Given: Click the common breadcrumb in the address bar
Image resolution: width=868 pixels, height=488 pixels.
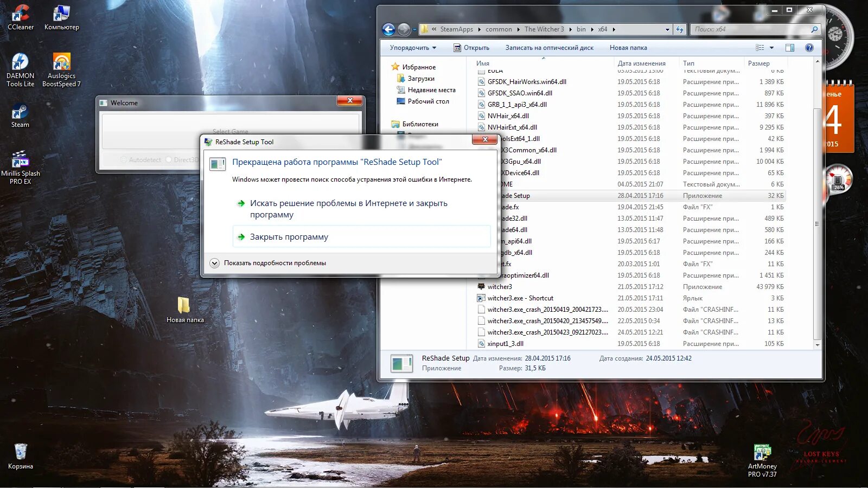Looking at the screenshot, I should (499, 29).
